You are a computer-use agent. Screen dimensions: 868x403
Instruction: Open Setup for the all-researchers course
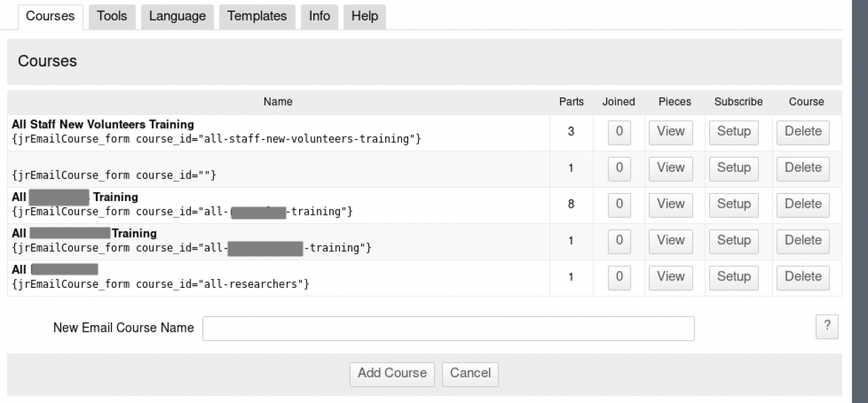(734, 277)
